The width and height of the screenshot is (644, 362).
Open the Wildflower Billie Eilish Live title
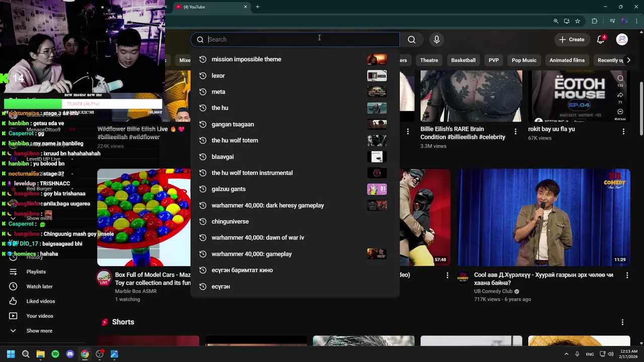pos(141,133)
